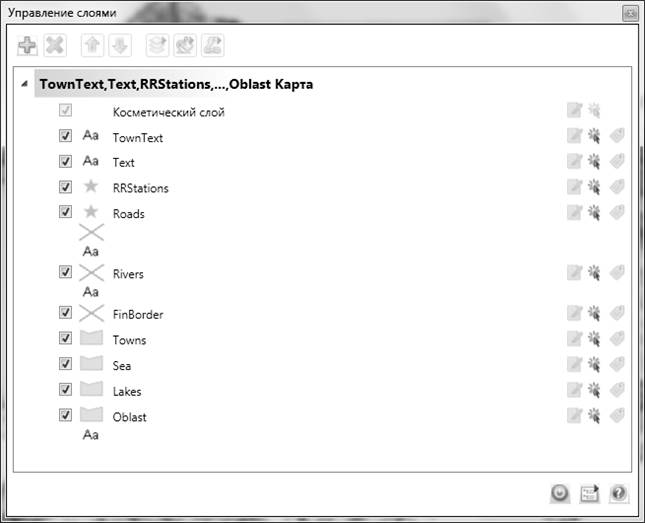Toggle the Rivers layer visibility checkbox
The image size is (645, 523).
[x=66, y=272]
